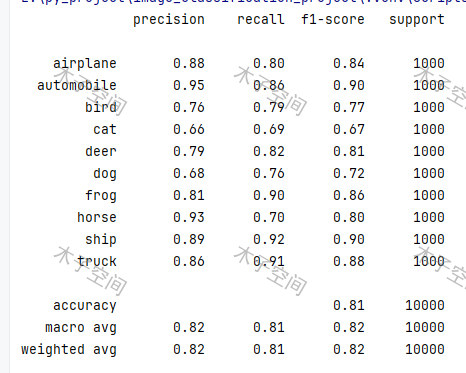The image size is (466, 373).
Task: Click the precision column header
Action: tap(169, 20)
